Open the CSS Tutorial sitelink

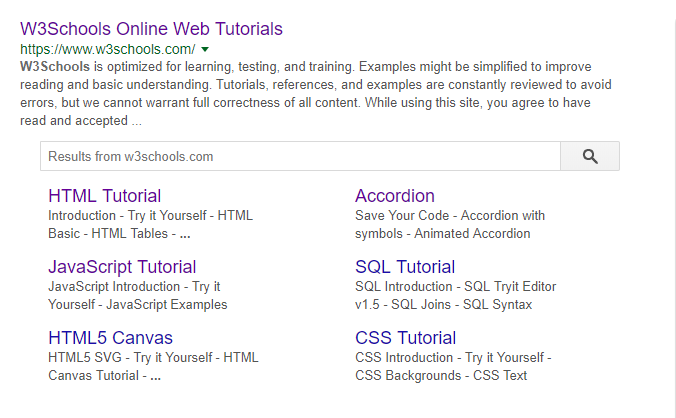(x=406, y=338)
